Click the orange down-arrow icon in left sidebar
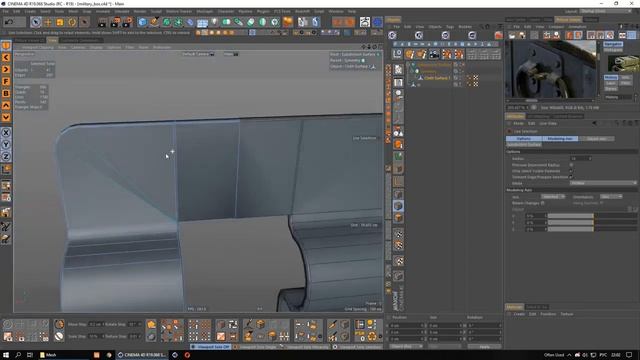The height and width of the screenshot is (360, 640). (6, 118)
